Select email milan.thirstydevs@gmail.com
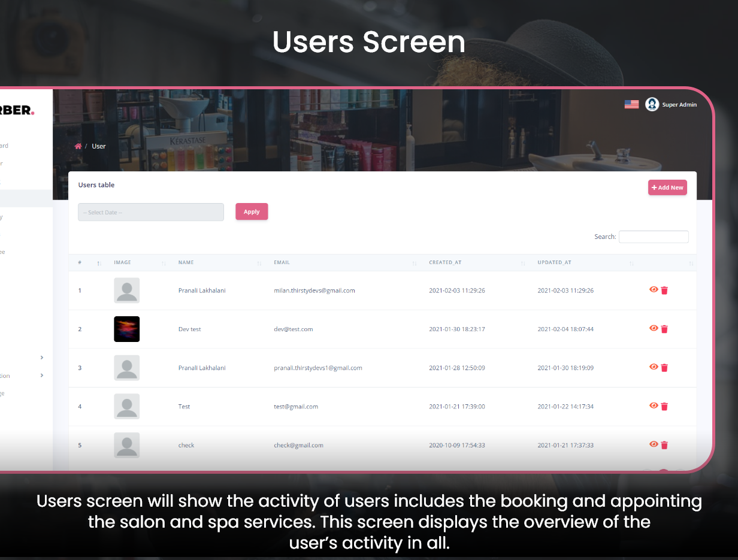Image resolution: width=738 pixels, height=560 pixels. [314, 290]
